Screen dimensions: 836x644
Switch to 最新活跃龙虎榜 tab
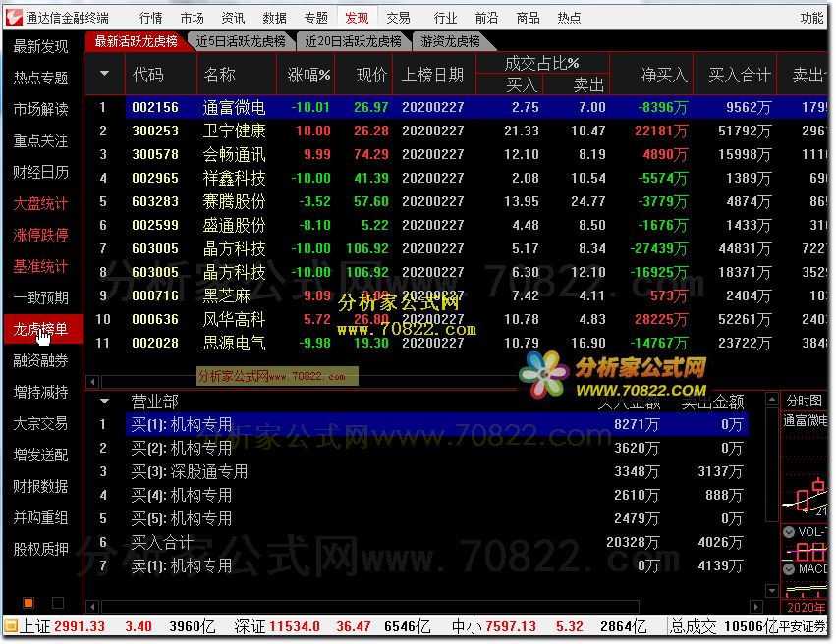(136, 41)
